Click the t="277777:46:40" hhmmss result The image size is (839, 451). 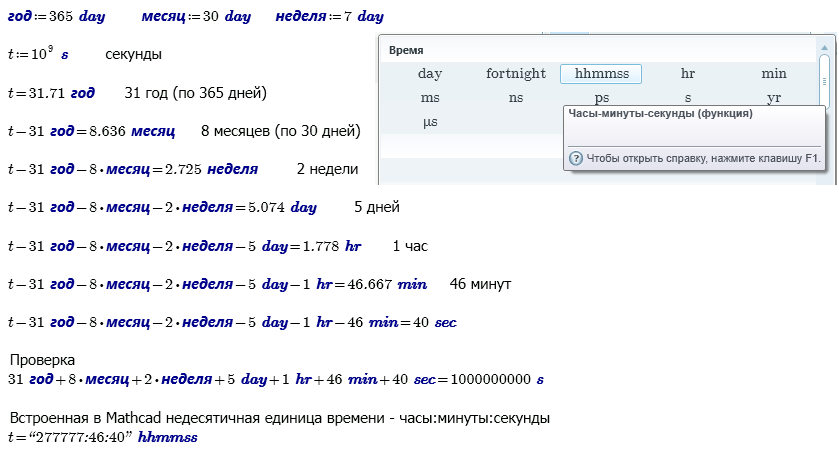pos(103,437)
